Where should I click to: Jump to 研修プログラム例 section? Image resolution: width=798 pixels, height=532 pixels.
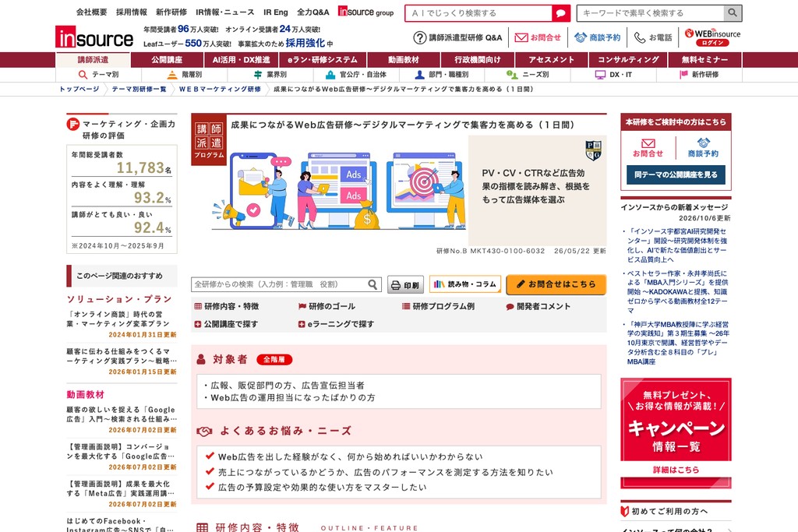[438, 307]
